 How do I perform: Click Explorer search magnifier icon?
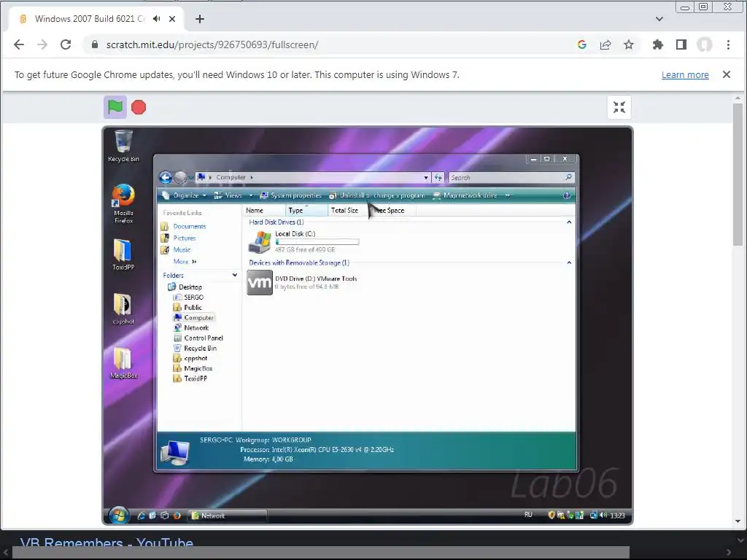[568, 177]
